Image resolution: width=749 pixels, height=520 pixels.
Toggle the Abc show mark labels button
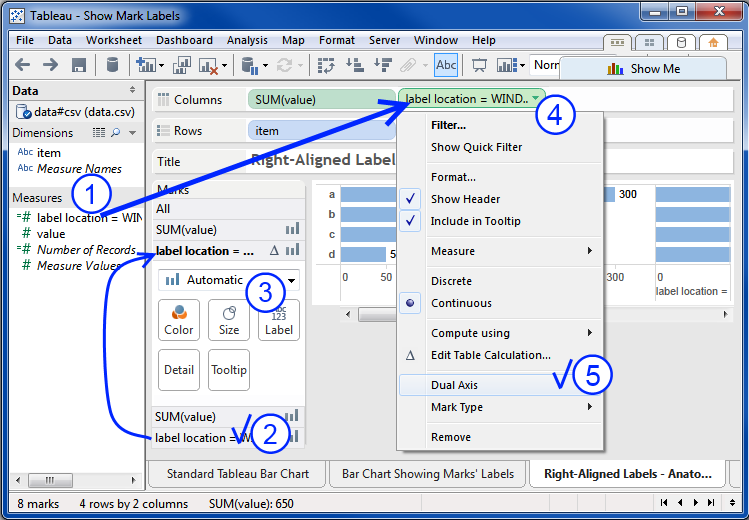446,65
